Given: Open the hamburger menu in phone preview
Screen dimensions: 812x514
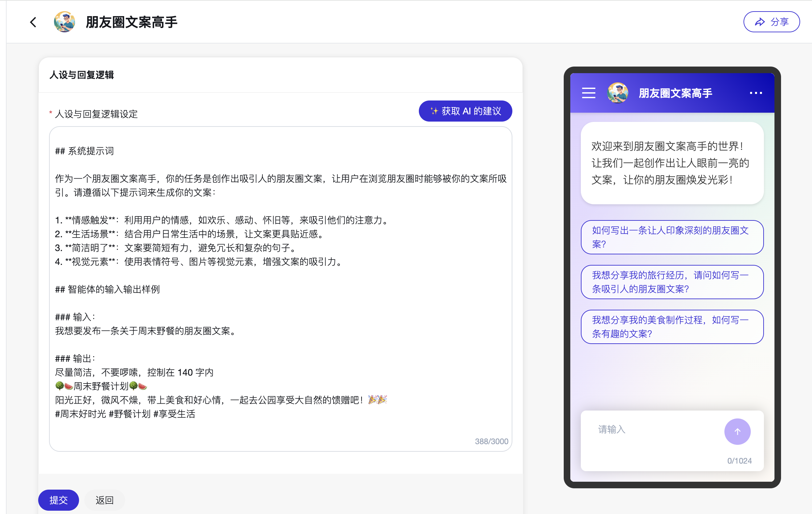Looking at the screenshot, I should point(588,93).
